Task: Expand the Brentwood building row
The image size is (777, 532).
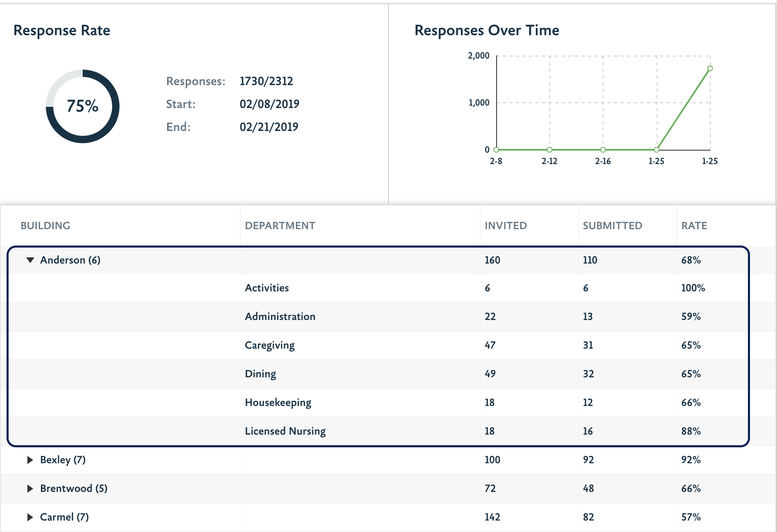Action: click(30, 489)
